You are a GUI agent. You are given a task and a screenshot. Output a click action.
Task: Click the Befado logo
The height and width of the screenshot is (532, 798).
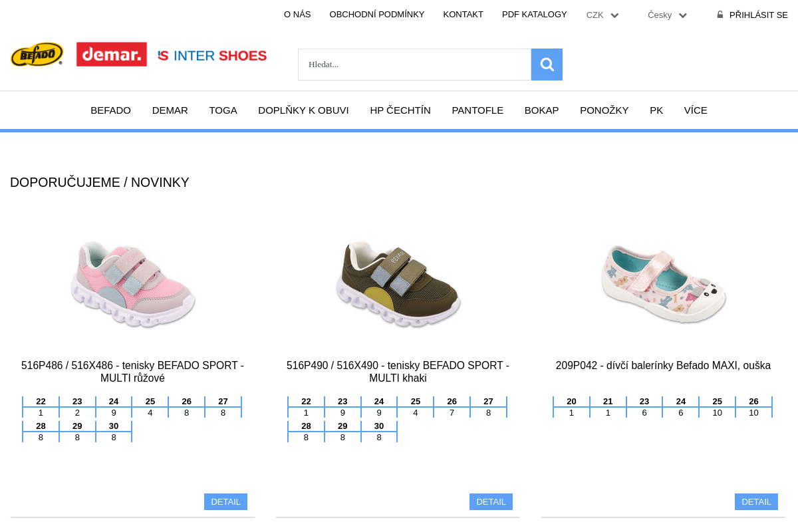[37, 55]
